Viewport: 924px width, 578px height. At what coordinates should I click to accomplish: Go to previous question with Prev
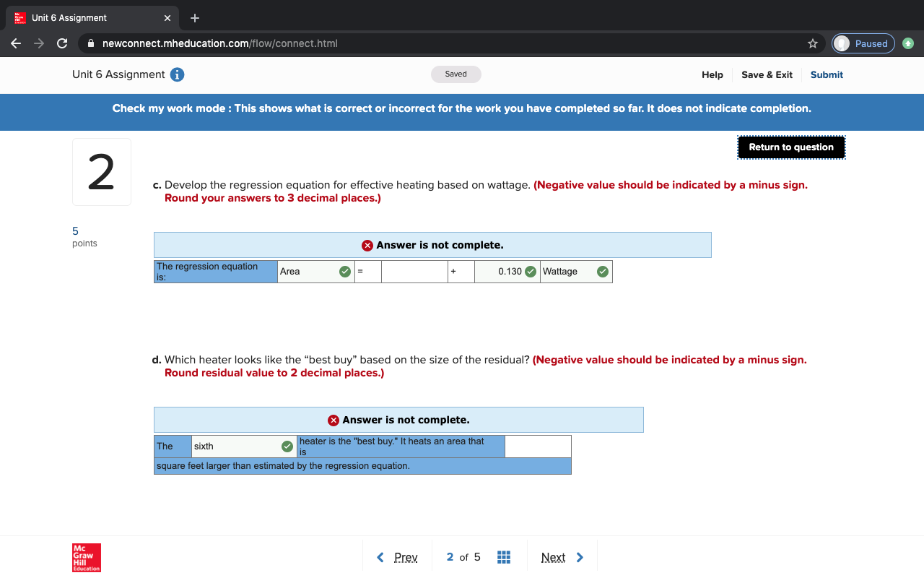[x=397, y=557]
